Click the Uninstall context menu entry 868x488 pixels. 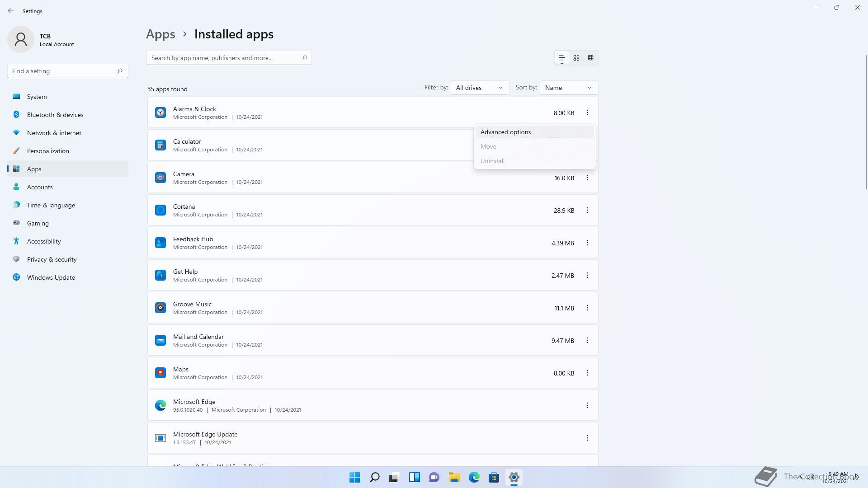click(534, 161)
